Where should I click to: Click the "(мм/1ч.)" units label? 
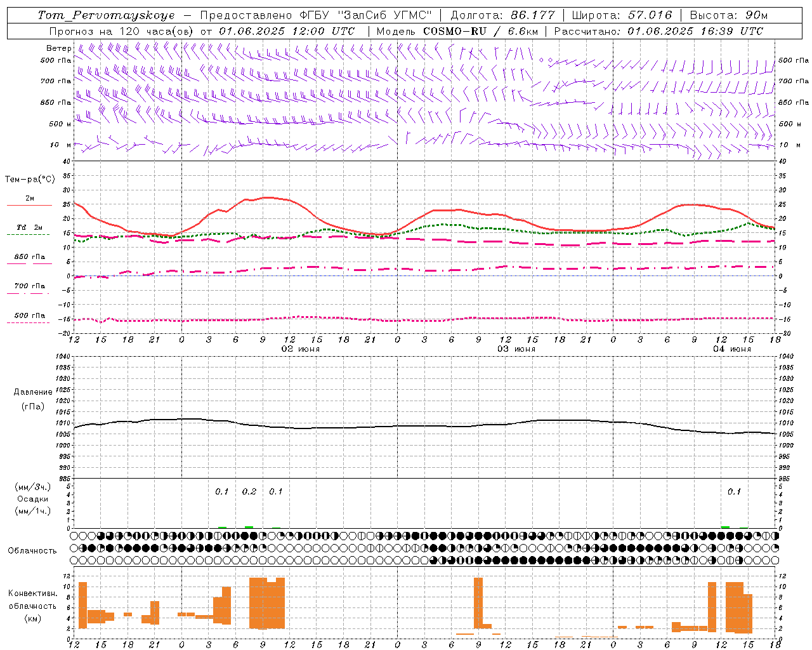(x=33, y=511)
